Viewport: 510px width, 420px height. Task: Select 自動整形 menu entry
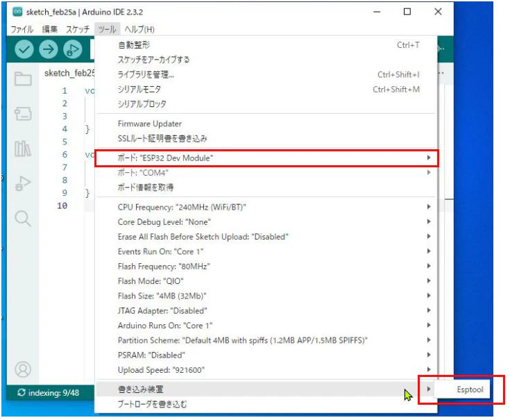(x=266, y=45)
